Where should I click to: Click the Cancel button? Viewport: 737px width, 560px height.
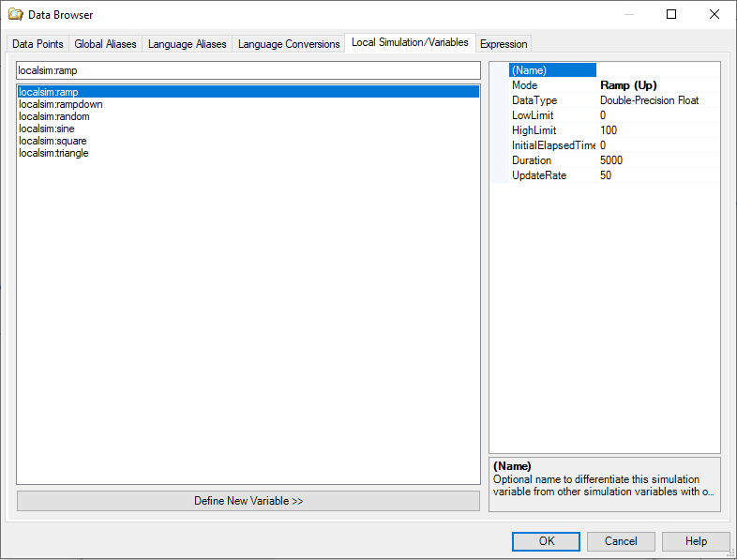[x=621, y=541]
